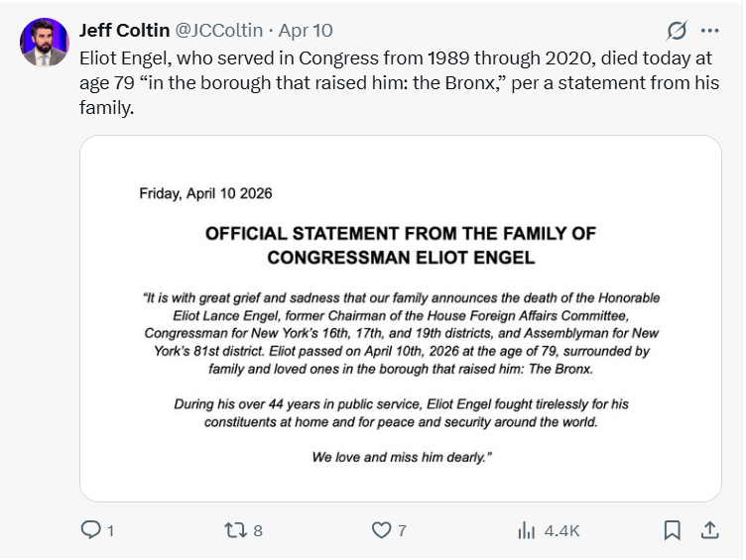Viewport: 746px width, 560px height.
Task: Open the embedded family statement image
Action: 401,318
